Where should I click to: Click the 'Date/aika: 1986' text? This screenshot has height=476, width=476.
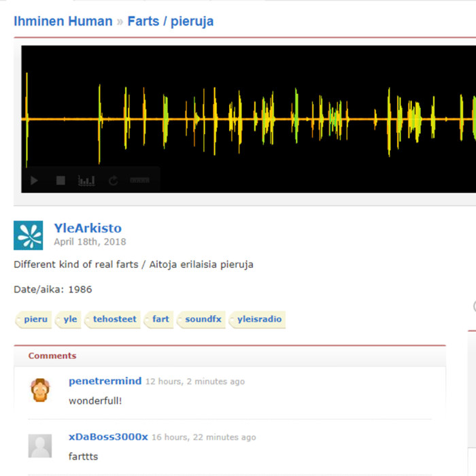point(53,289)
